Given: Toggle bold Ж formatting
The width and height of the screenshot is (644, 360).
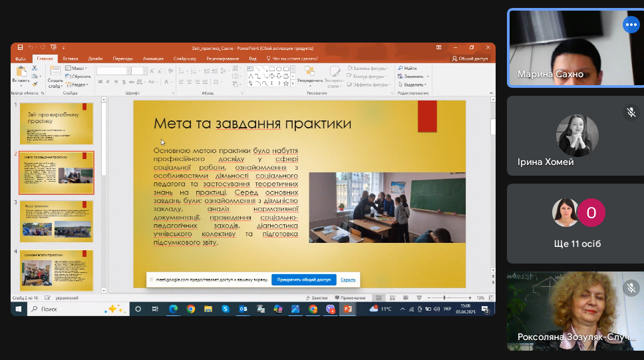Looking at the screenshot, I should pyautogui.click(x=100, y=82).
